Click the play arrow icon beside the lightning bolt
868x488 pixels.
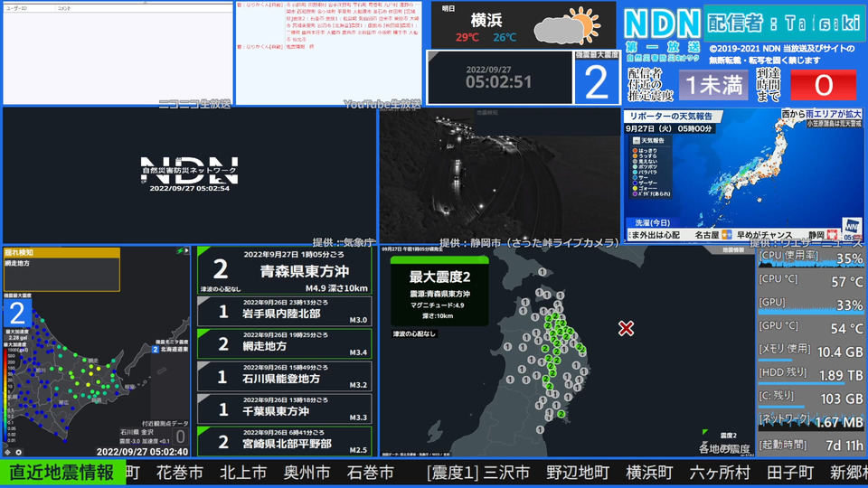click(x=186, y=250)
